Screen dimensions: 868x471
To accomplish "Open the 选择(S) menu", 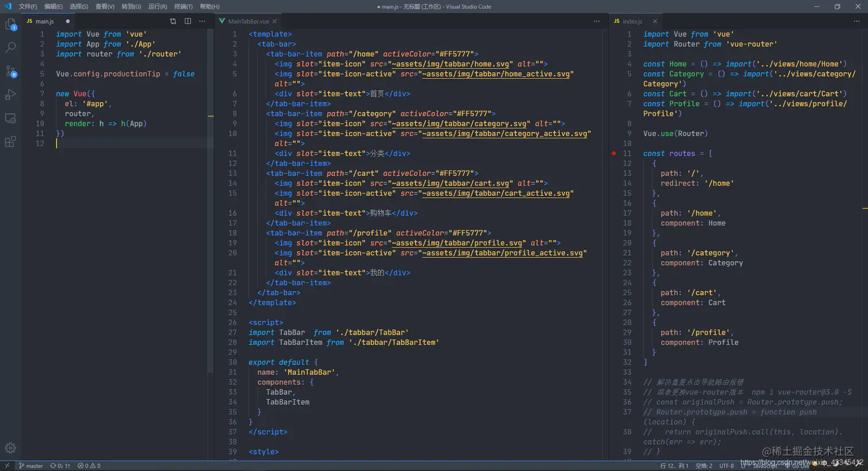I will pos(79,6).
